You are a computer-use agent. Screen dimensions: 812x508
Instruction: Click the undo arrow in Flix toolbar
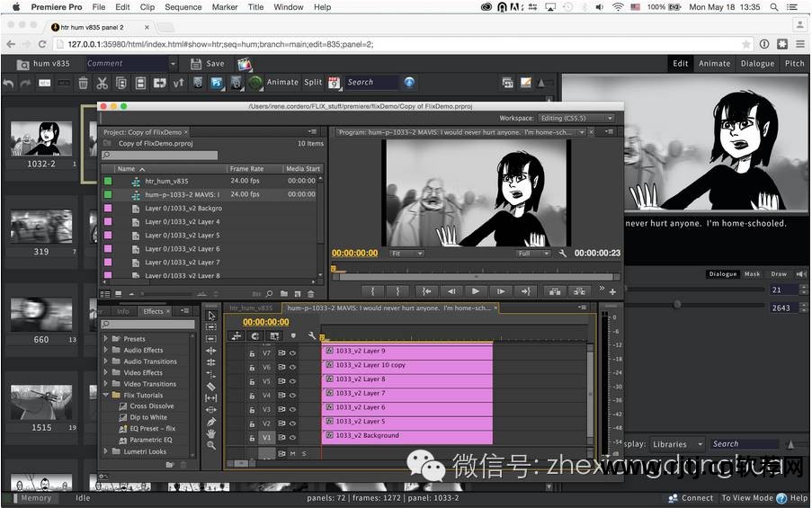(x=9, y=83)
